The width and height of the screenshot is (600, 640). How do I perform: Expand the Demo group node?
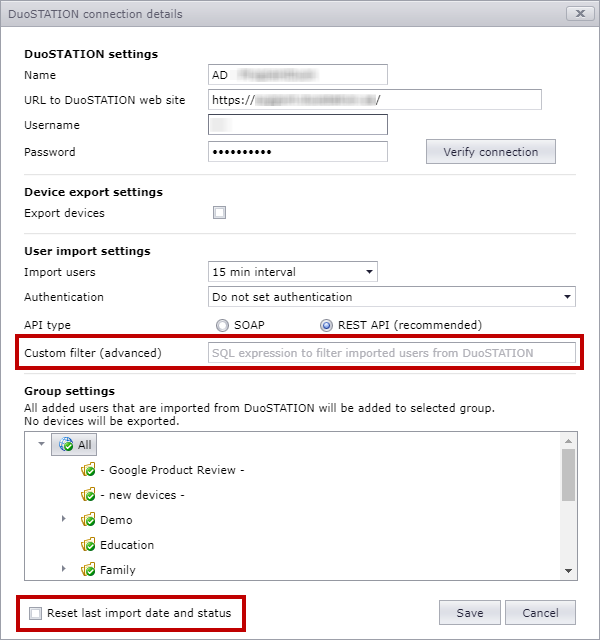tap(64, 519)
